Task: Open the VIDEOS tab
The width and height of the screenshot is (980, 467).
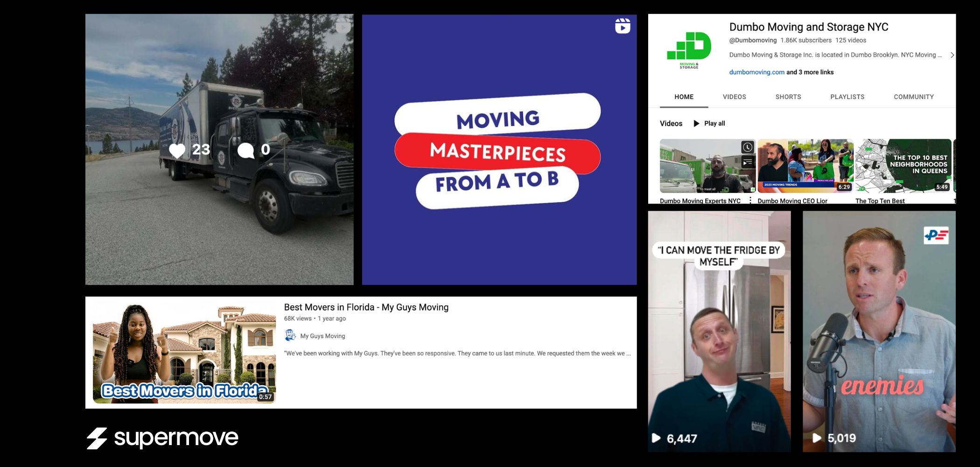Action: pos(735,97)
